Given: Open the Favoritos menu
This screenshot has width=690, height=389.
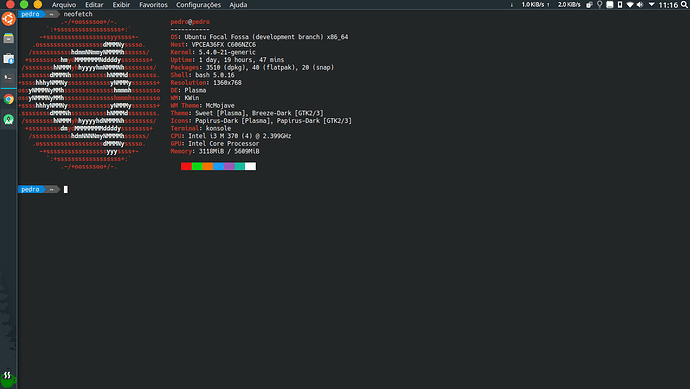Looking at the screenshot, I should point(153,5).
